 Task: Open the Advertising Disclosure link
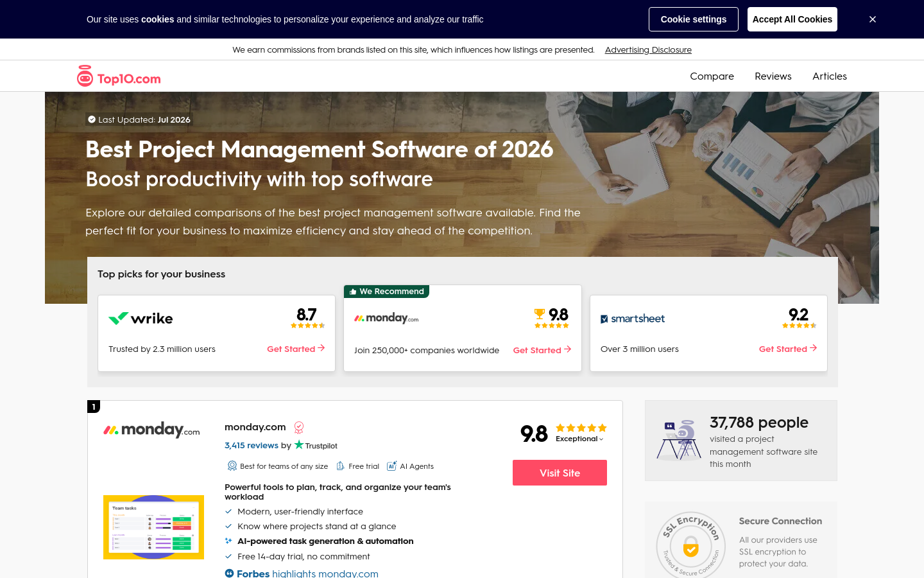[x=648, y=49]
